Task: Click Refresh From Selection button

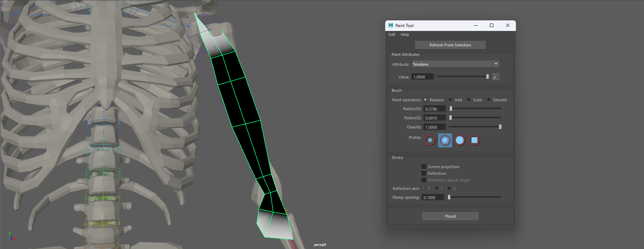Action: pyautogui.click(x=450, y=45)
